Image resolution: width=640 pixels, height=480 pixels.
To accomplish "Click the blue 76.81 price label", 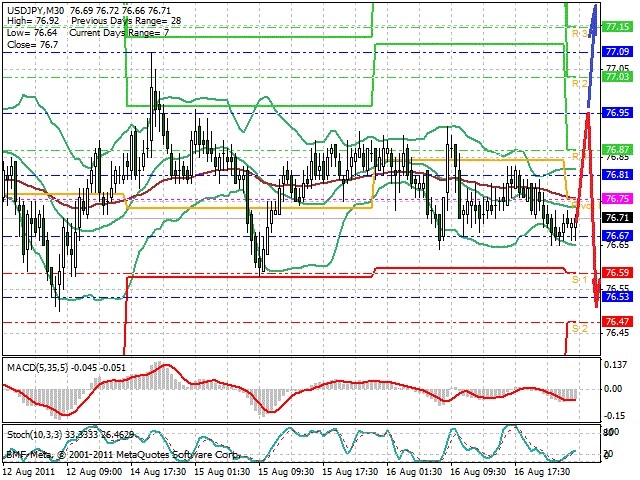I will point(618,175).
